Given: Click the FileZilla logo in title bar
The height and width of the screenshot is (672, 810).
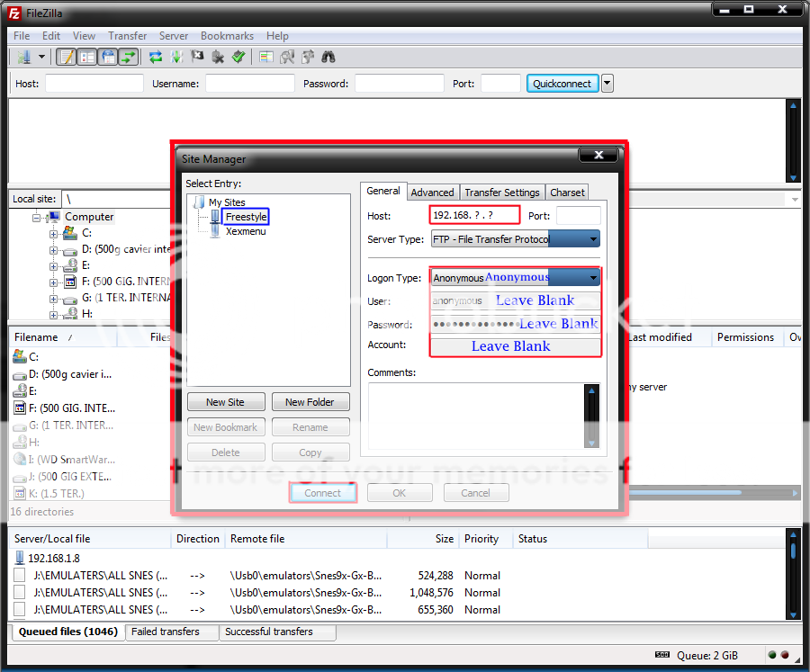Looking at the screenshot, I should [14, 13].
